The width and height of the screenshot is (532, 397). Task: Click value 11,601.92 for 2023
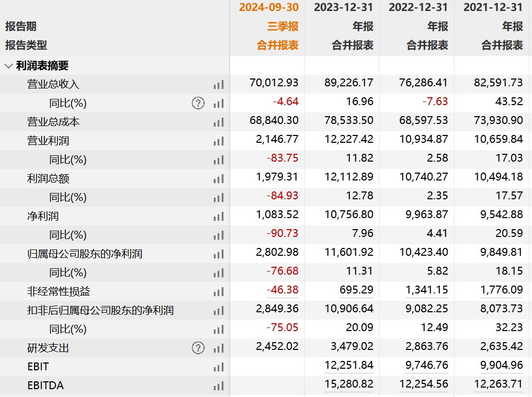[x=349, y=252]
